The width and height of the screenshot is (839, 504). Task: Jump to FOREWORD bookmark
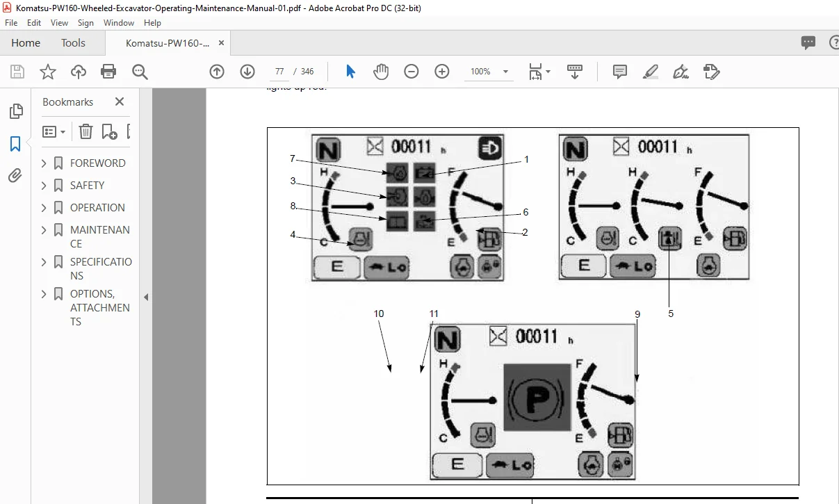coord(98,163)
